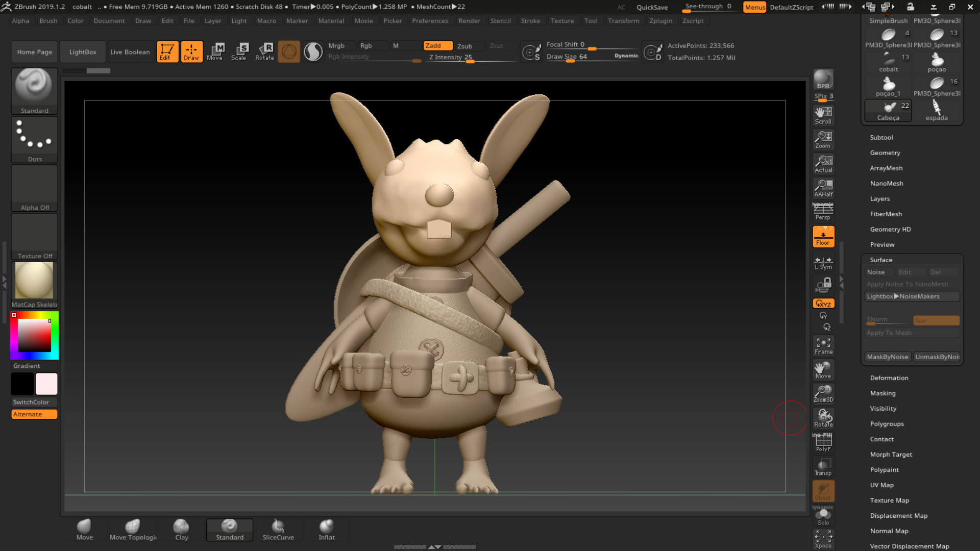Open the Transform menu

click(623, 21)
